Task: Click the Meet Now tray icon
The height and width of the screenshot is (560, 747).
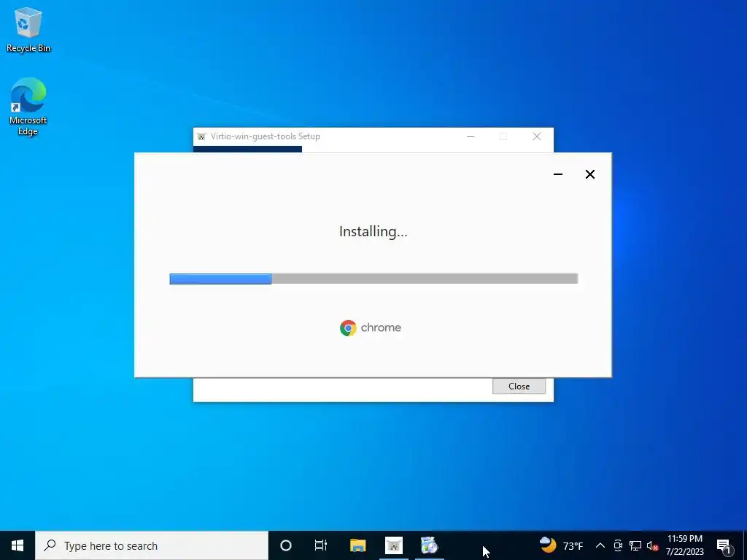Action: (618, 545)
